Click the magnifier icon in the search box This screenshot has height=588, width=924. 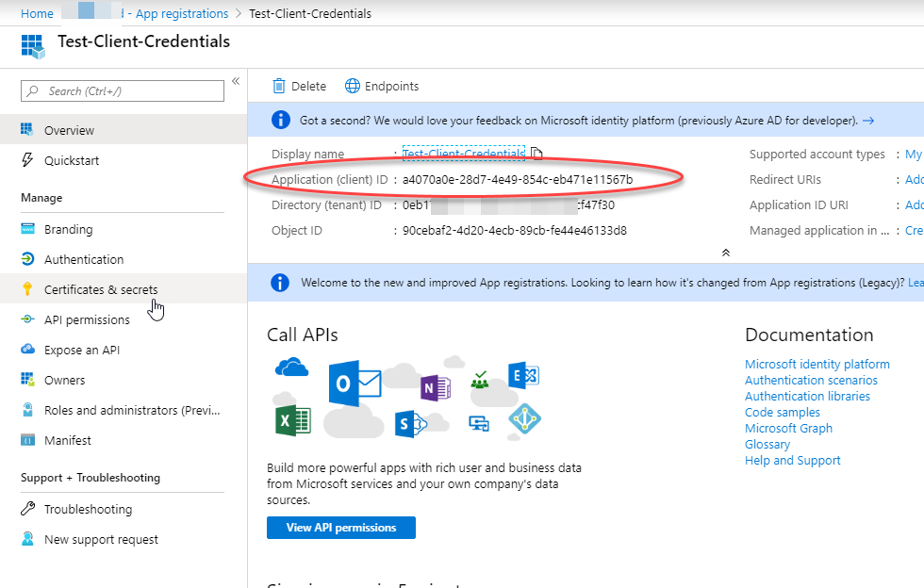pyautogui.click(x=33, y=90)
